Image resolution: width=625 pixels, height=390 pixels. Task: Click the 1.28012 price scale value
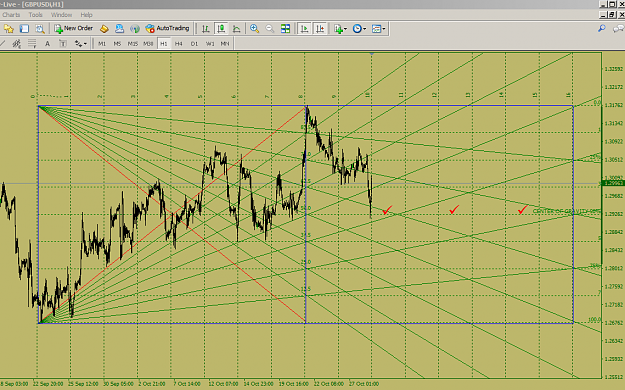[613, 268]
